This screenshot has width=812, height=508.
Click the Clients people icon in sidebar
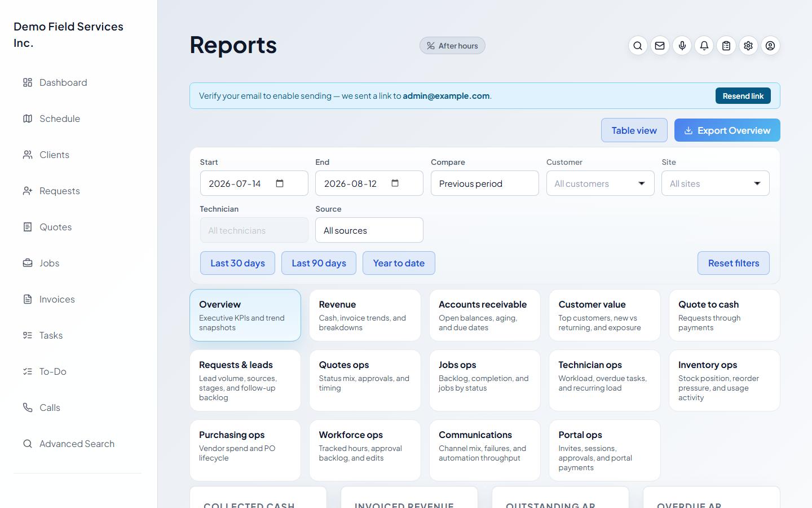pos(28,155)
